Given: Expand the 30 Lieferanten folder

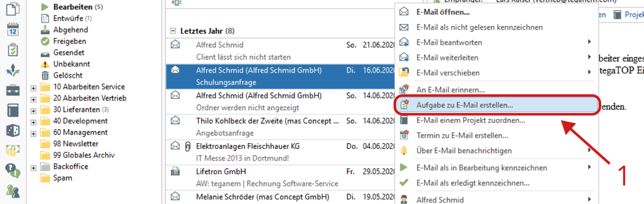Looking at the screenshot, I should 33,111.
